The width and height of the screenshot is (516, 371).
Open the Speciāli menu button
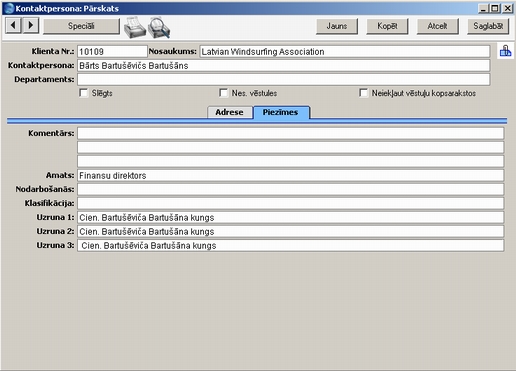click(81, 26)
